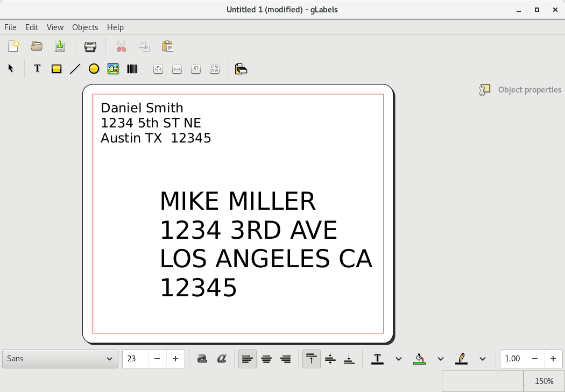Expand the fill color dropdown arrow
This screenshot has height=392, width=565.
(440, 359)
